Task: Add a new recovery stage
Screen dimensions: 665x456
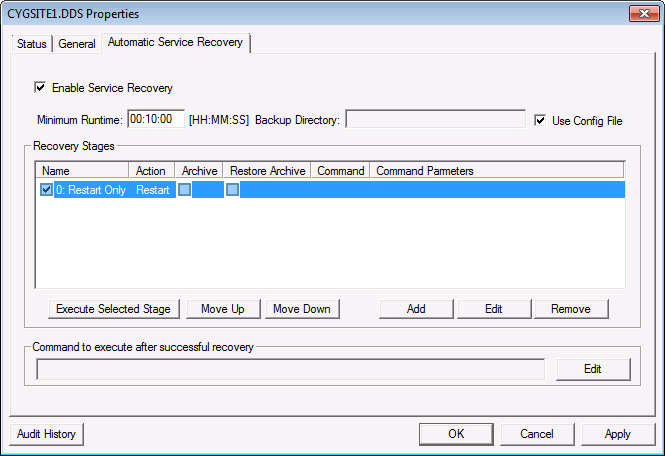Action: pyautogui.click(x=416, y=309)
